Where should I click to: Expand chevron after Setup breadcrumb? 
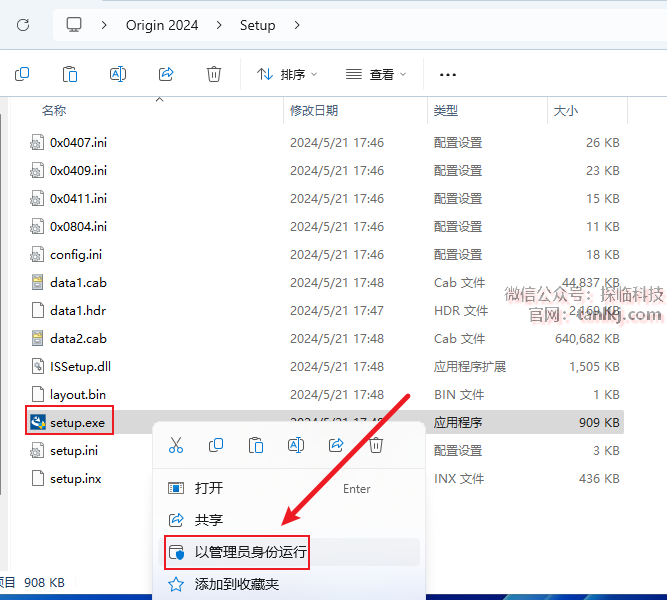click(x=297, y=25)
